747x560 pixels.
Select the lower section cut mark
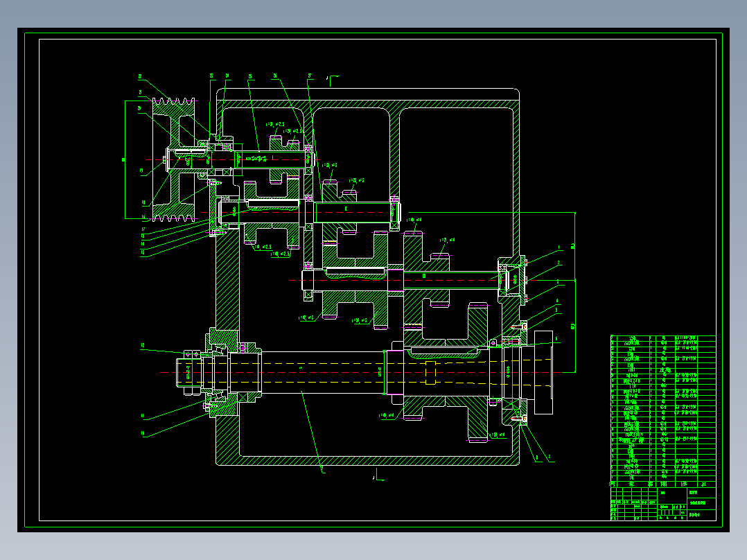[x=378, y=475]
